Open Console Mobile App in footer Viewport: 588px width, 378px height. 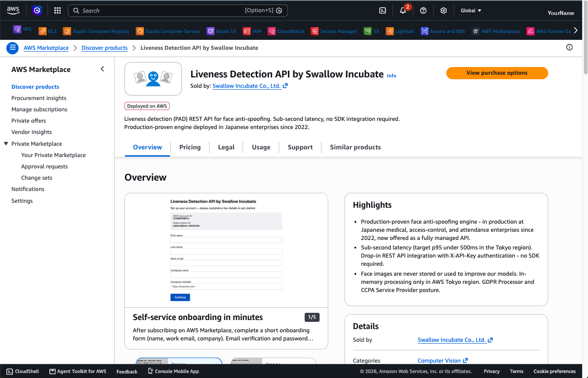click(173, 371)
